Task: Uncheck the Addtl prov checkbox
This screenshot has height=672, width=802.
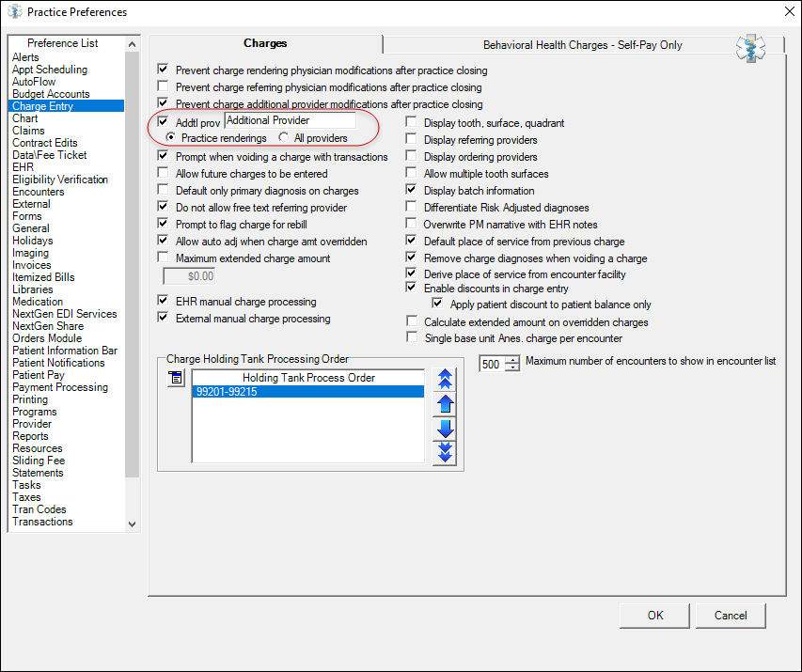Action: (x=164, y=122)
